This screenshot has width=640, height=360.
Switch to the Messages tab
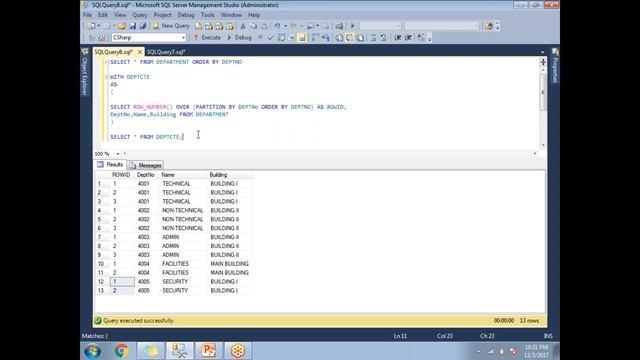(146, 165)
